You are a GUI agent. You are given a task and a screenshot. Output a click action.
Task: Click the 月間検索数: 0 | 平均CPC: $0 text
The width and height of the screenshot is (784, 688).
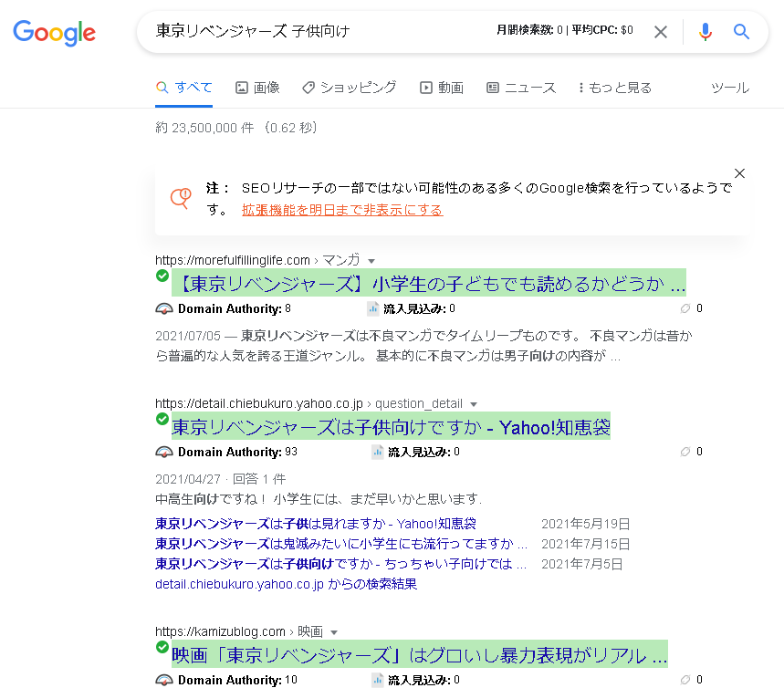pyautogui.click(x=565, y=30)
